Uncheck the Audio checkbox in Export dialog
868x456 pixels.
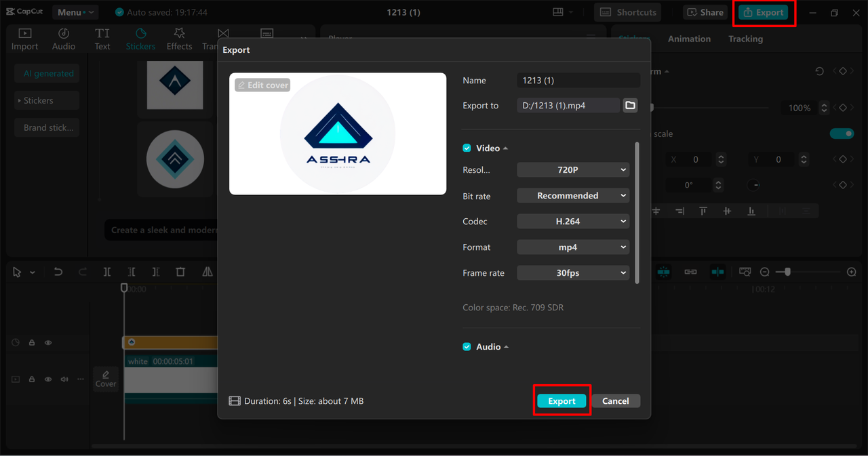tap(467, 346)
